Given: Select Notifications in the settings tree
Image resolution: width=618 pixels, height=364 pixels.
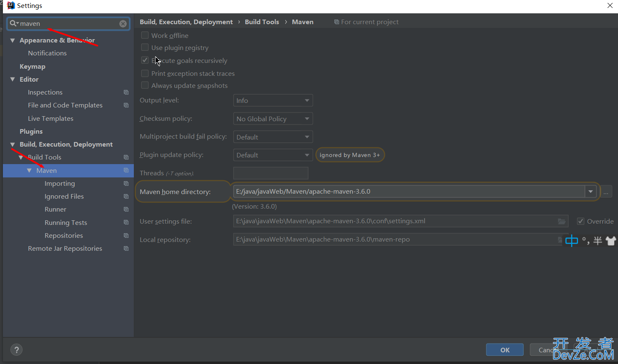Looking at the screenshot, I should click(x=47, y=53).
